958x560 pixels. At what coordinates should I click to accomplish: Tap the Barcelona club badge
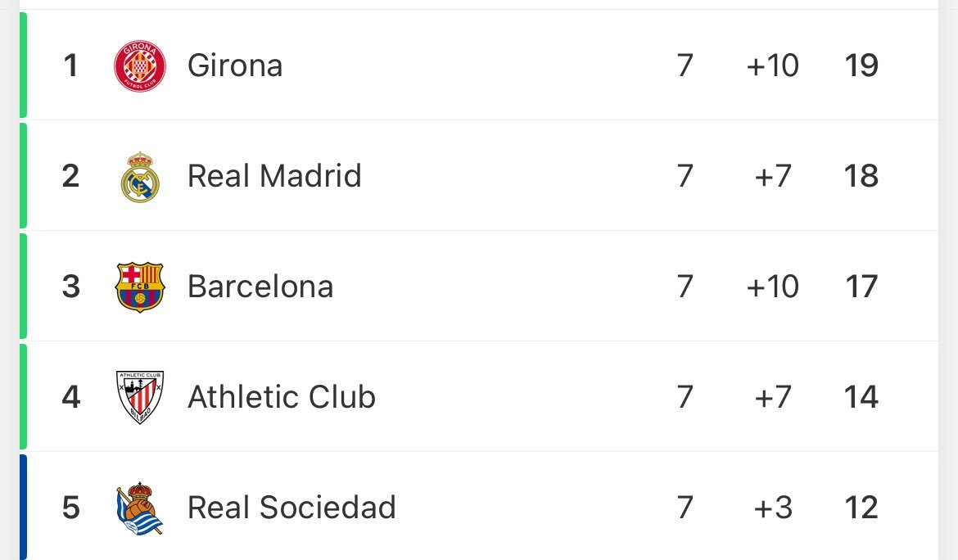[x=140, y=287]
